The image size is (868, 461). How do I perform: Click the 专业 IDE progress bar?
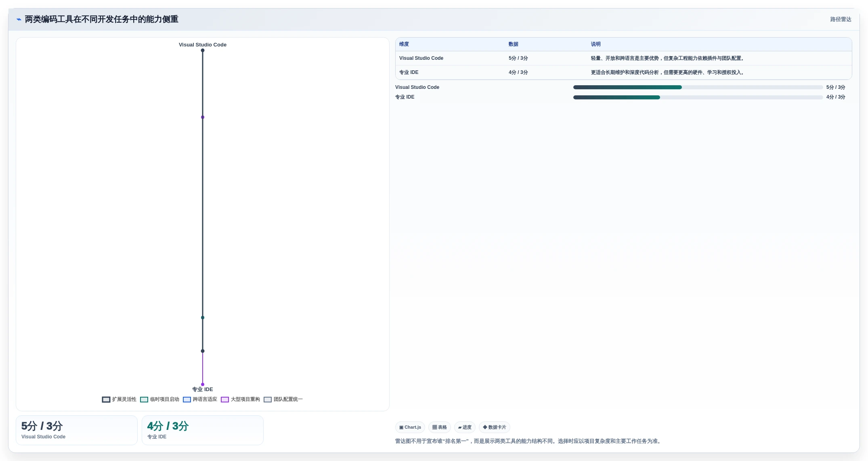point(698,97)
